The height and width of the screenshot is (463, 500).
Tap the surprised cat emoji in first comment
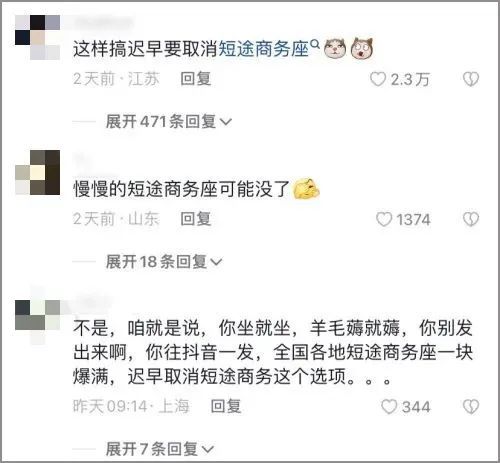tap(363, 49)
